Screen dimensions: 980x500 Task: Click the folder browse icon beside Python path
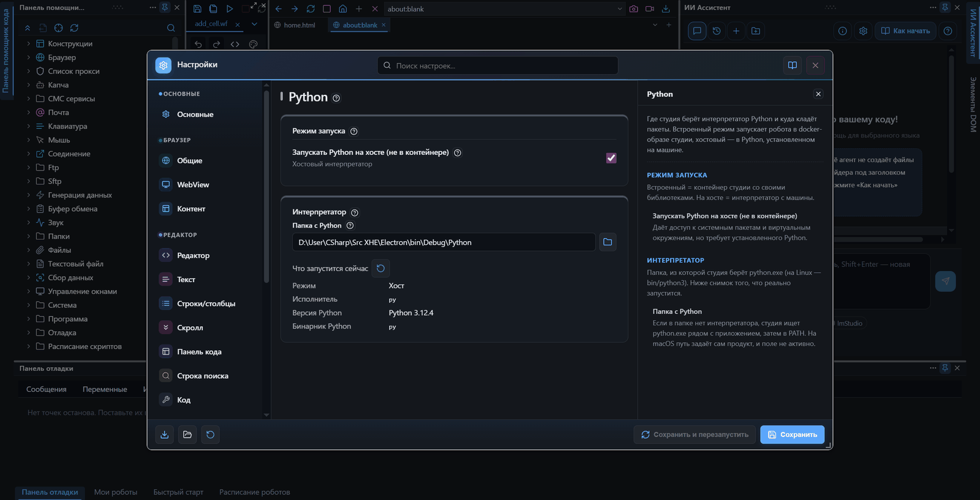pyautogui.click(x=608, y=242)
